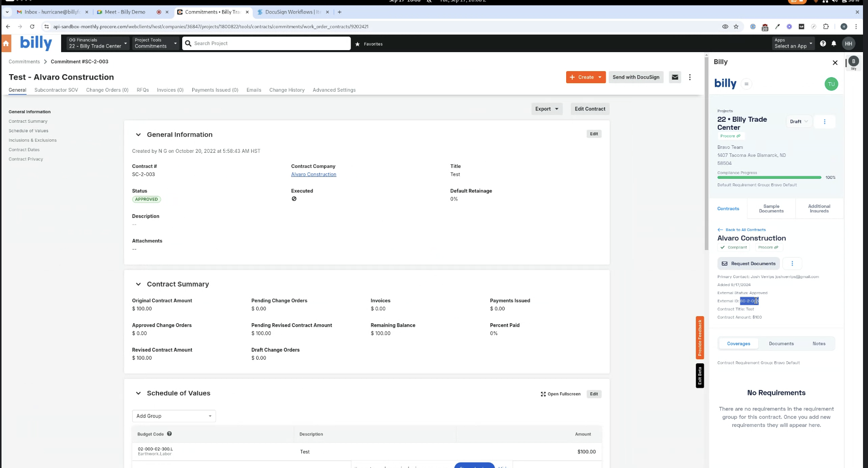Click the email envelope icon button
The height and width of the screenshot is (468, 868).
click(675, 77)
